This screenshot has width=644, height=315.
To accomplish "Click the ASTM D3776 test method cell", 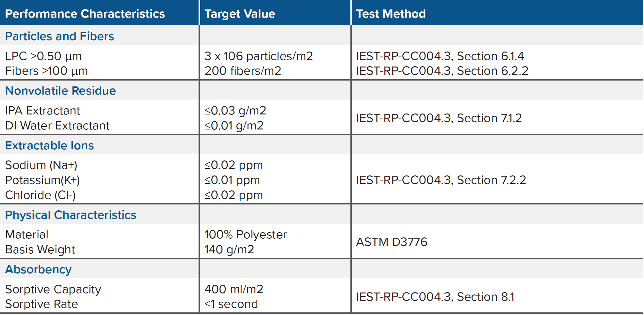I will (391, 242).
